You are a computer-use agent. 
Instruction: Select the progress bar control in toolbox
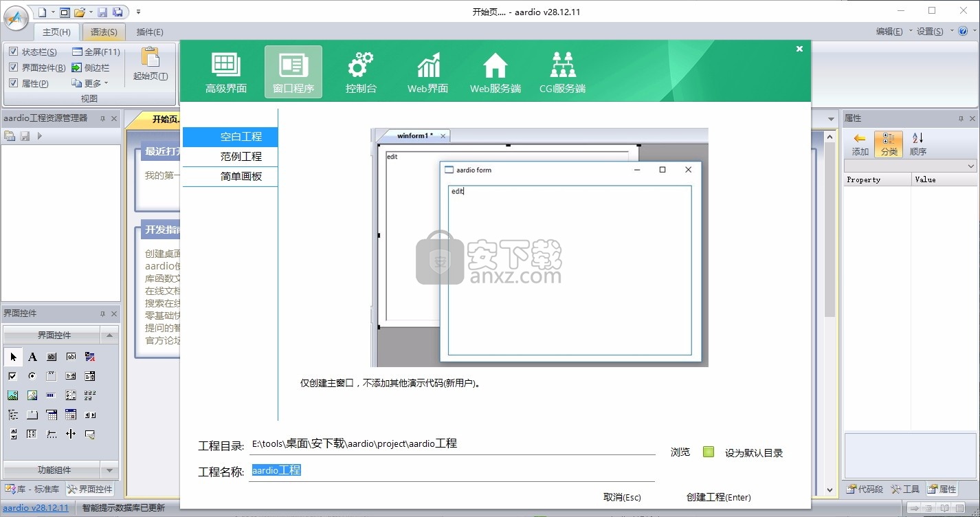tap(52, 395)
